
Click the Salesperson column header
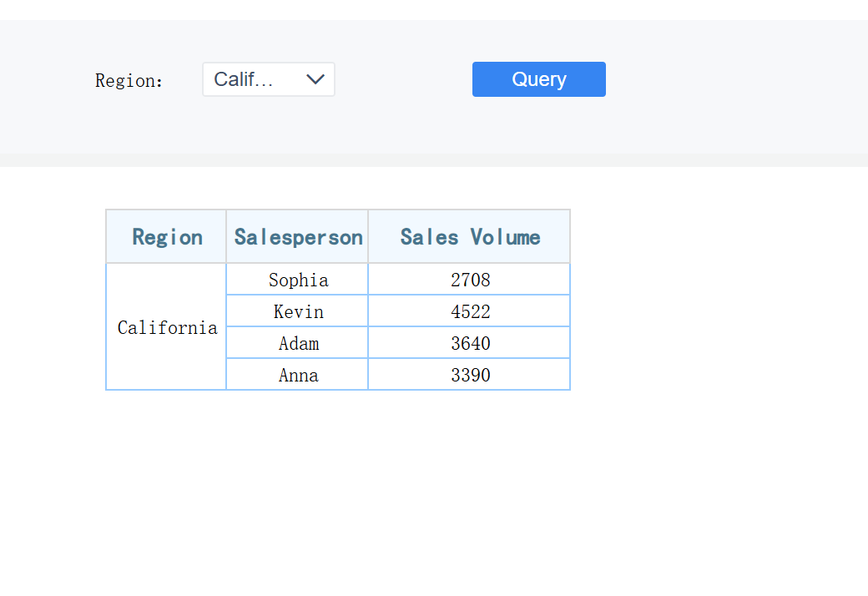coord(297,236)
